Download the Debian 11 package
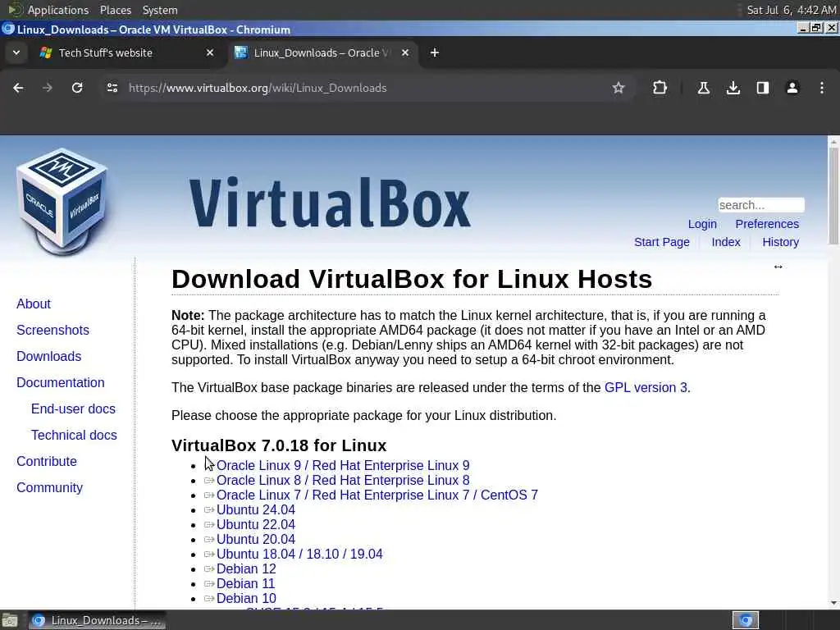This screenshot has width=840, height=630. tap(245, 583)
